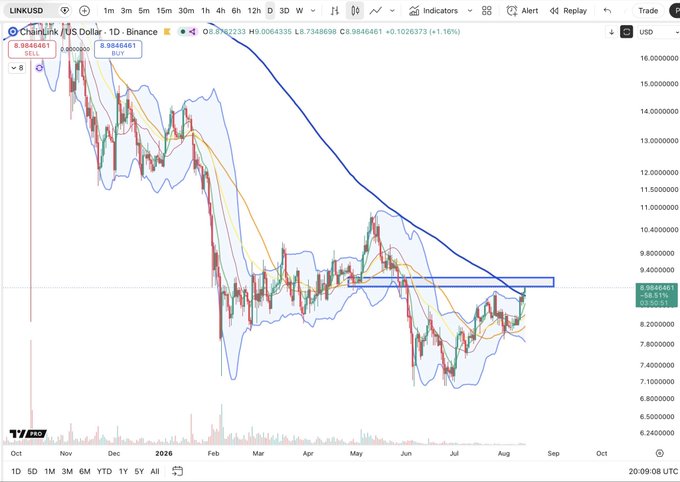Set range to 6M
This screenshot has height=482, width=680.
(85, 471)
